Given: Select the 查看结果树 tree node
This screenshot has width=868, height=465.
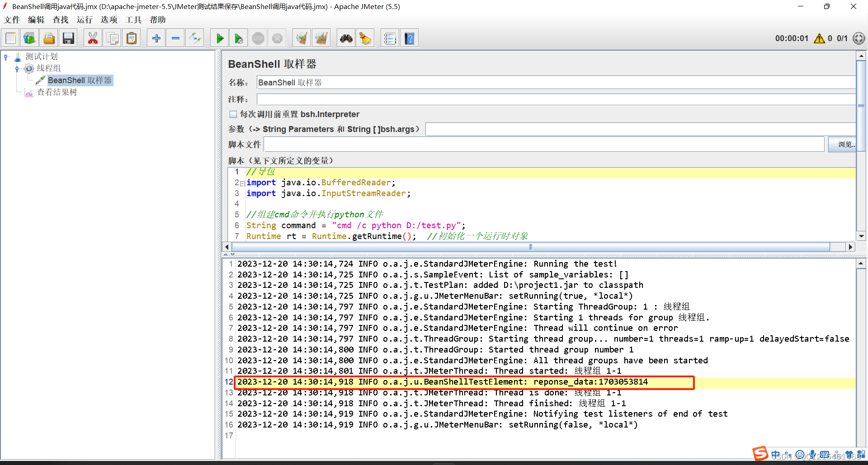Looking at the screenshot, I should [x=57, y=92].
